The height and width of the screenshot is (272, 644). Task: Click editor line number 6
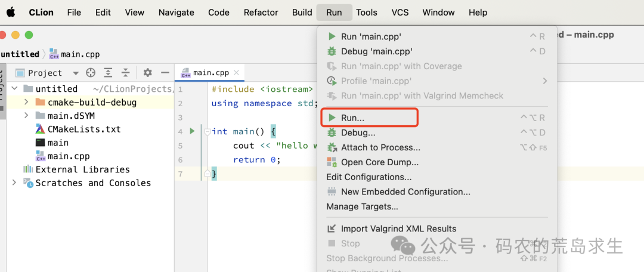point(181,159)
